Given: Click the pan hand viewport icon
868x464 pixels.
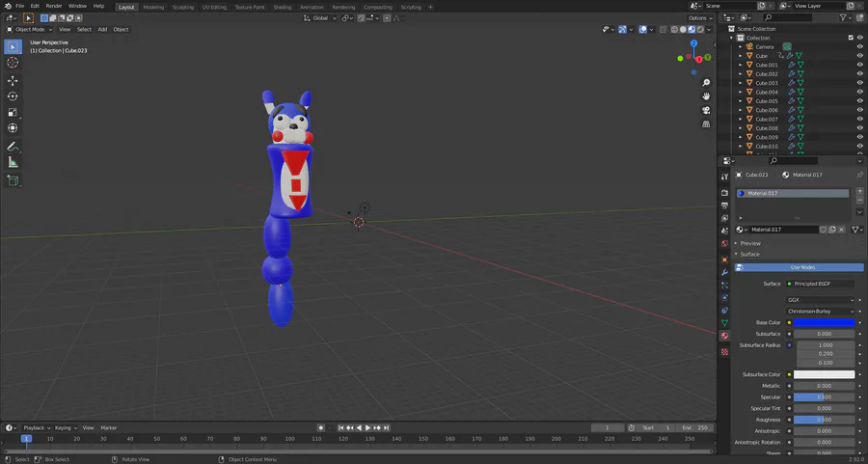Looking at the screenshot, I should 706,96.
